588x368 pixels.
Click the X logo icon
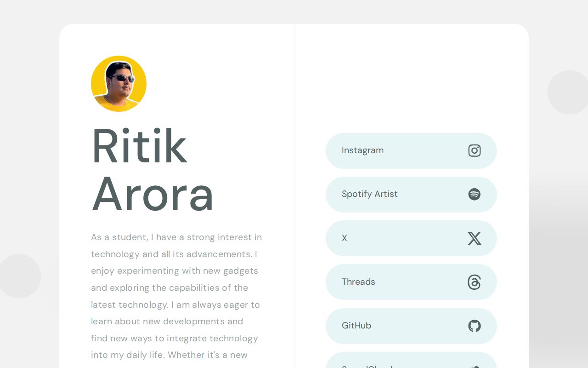[475, 238]
